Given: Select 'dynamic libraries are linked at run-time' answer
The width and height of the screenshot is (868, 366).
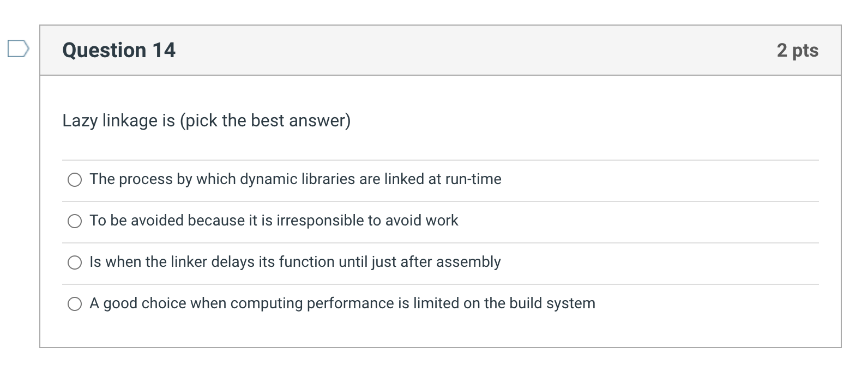Looking at the screenshot, I should [75, 179].
